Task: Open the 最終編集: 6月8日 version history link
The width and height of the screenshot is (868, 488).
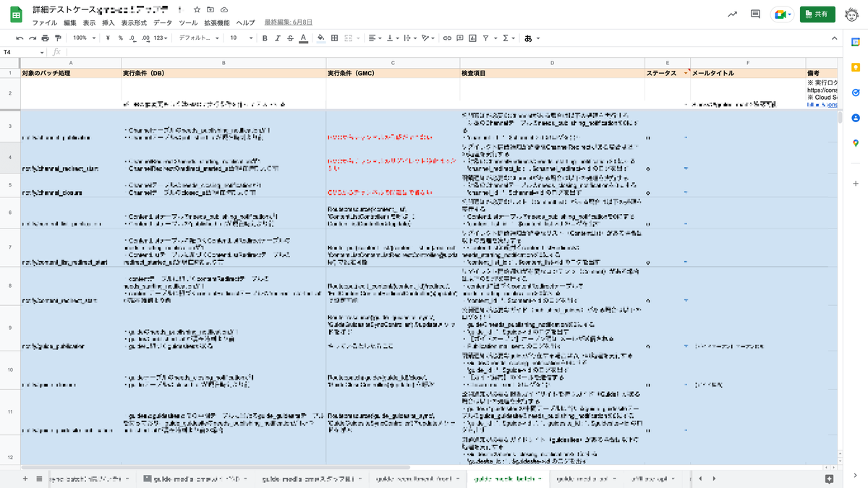Action: pos(290,23)
